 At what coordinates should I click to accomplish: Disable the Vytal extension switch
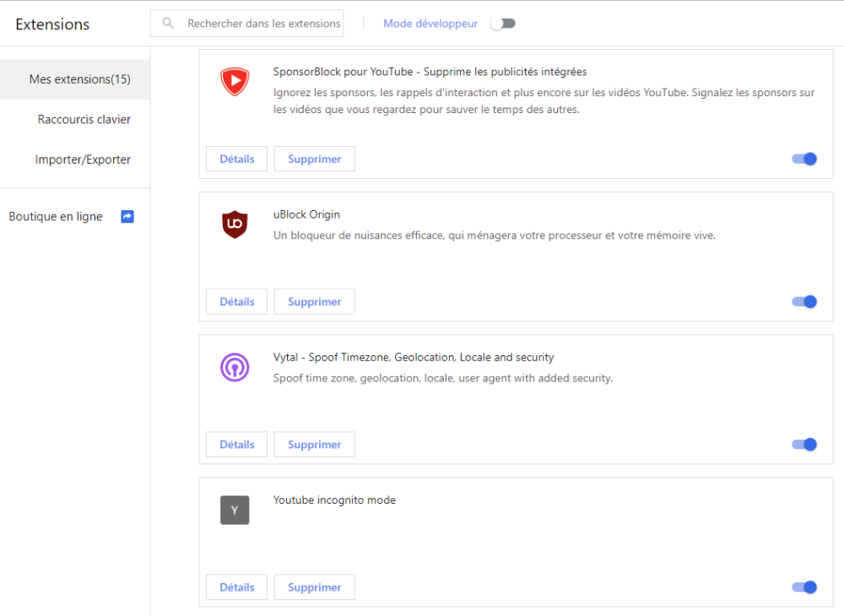(804, 445)
